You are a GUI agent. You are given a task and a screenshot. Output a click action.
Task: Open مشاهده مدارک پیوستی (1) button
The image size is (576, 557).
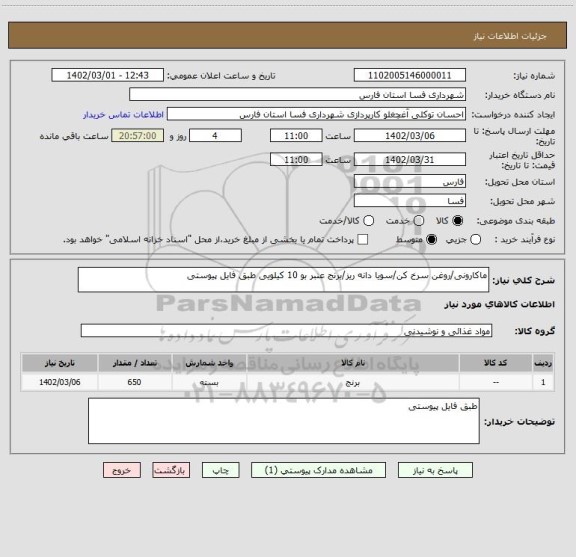(x=318, y=470)
